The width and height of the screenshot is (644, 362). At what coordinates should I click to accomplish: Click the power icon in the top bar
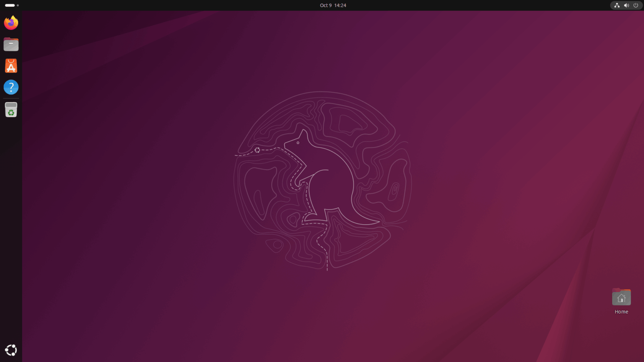pos(636,5)
